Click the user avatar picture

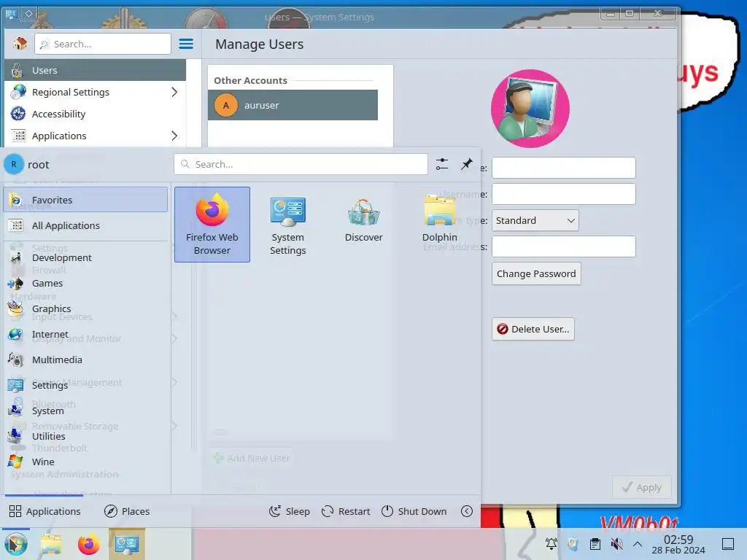[x=530, y=109]
